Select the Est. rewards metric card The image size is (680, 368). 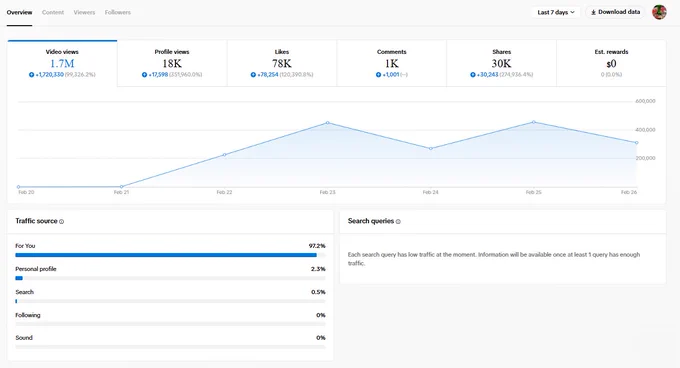tap(611, 63)
